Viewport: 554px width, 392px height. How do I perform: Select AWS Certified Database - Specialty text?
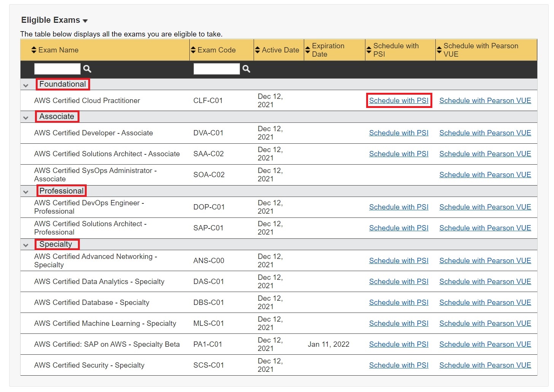pos(92,302)
